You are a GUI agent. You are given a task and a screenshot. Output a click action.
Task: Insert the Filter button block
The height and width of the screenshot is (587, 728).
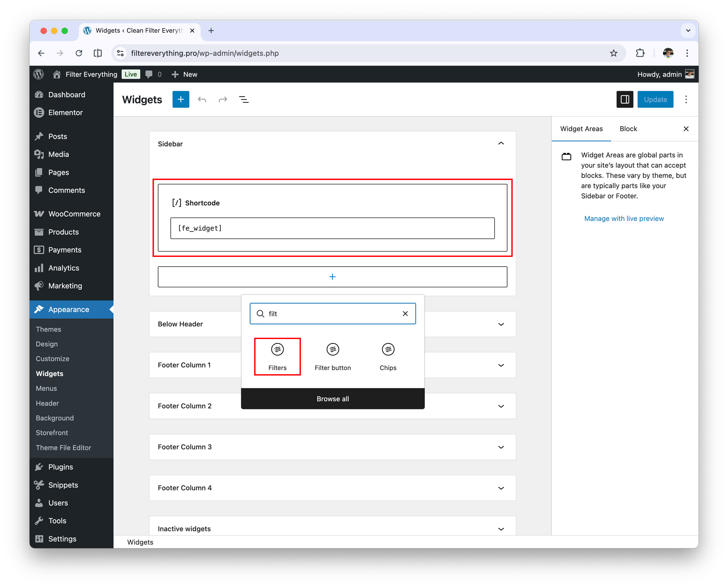tap(332, 356)
